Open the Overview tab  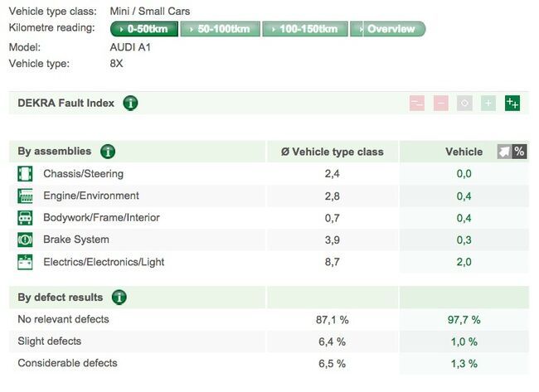[x=388, y=29]
